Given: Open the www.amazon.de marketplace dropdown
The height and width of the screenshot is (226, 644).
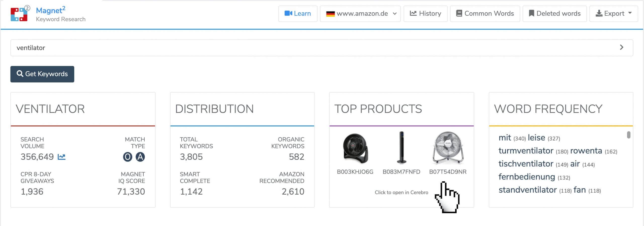Looking at the screenshot, I should pos(360,14).
